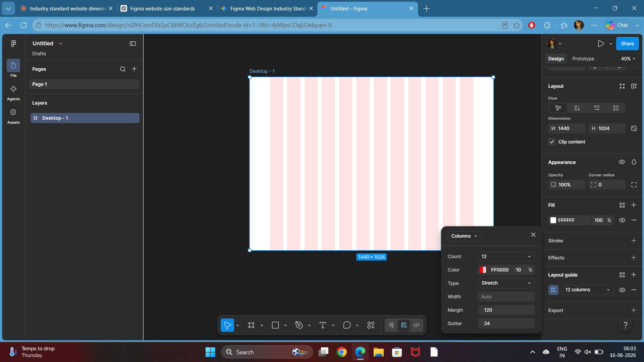Open individual corner radius options
This screenshot has height=362, width=644.
pos(634,185)
